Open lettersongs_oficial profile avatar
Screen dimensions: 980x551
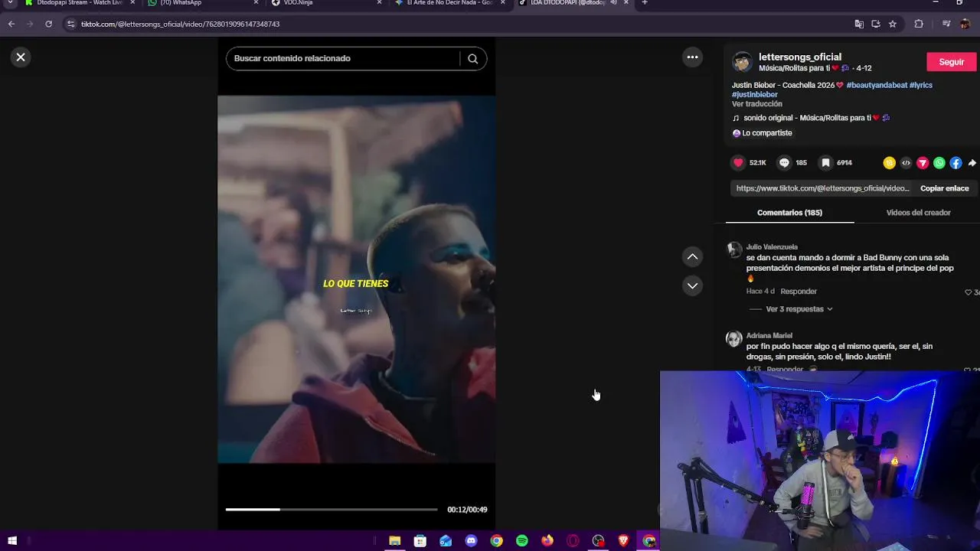[742, 62]
